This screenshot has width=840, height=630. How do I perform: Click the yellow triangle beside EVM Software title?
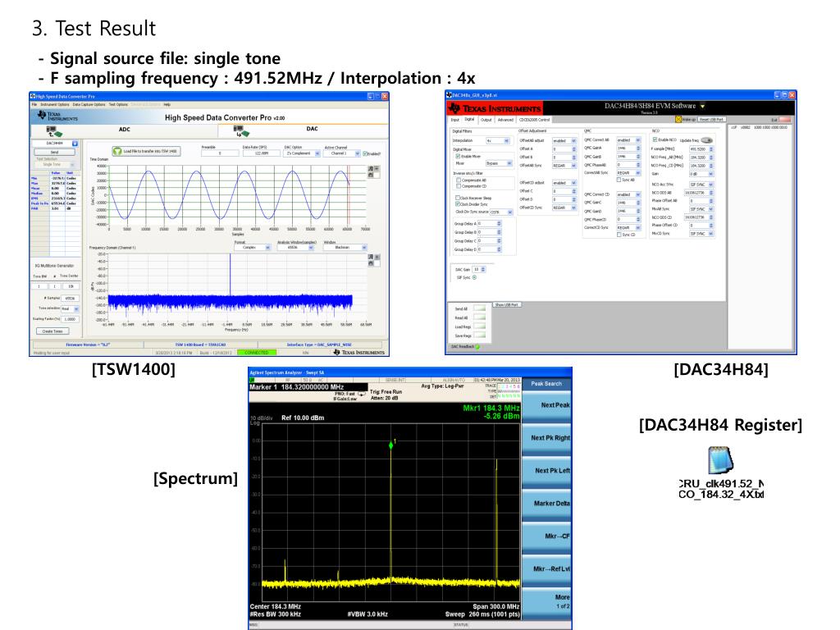(702, 106)
